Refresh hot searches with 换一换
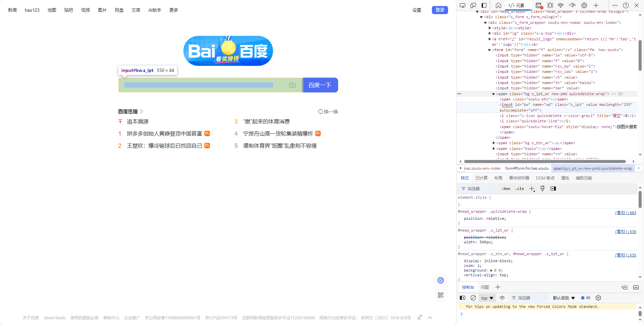 click(328, 112)
